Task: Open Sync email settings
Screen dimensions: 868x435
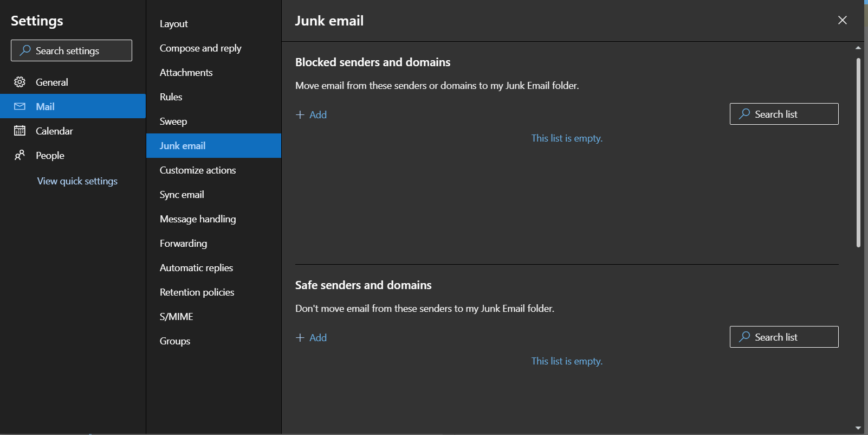Action: 213,195
